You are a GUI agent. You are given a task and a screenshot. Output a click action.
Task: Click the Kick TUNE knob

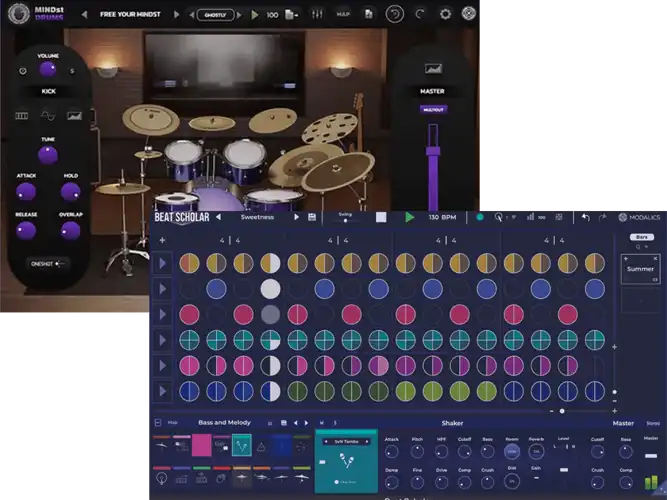click(x=48, y=155)
